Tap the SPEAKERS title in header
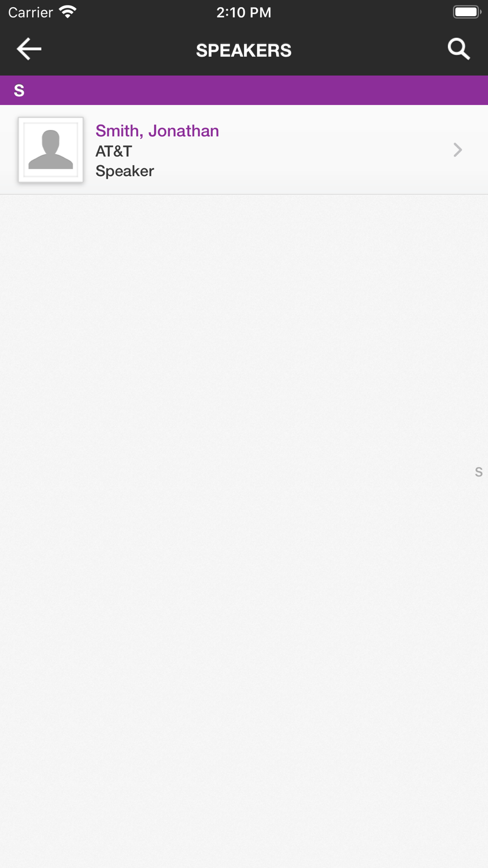 244,50
